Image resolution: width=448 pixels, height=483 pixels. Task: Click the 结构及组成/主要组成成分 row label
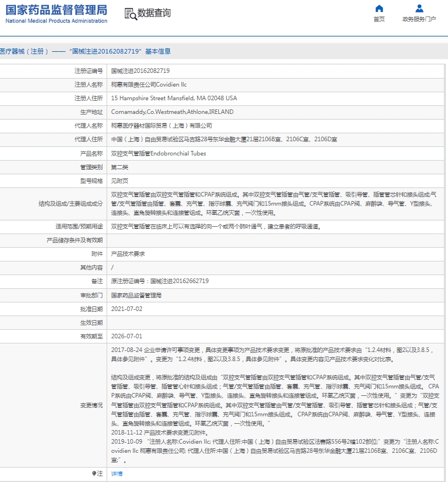[71, 203]
